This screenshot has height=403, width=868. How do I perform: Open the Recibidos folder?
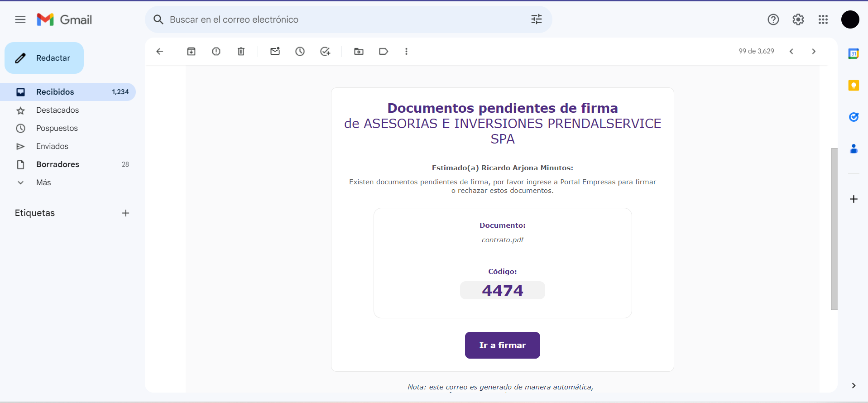(55, 92)
